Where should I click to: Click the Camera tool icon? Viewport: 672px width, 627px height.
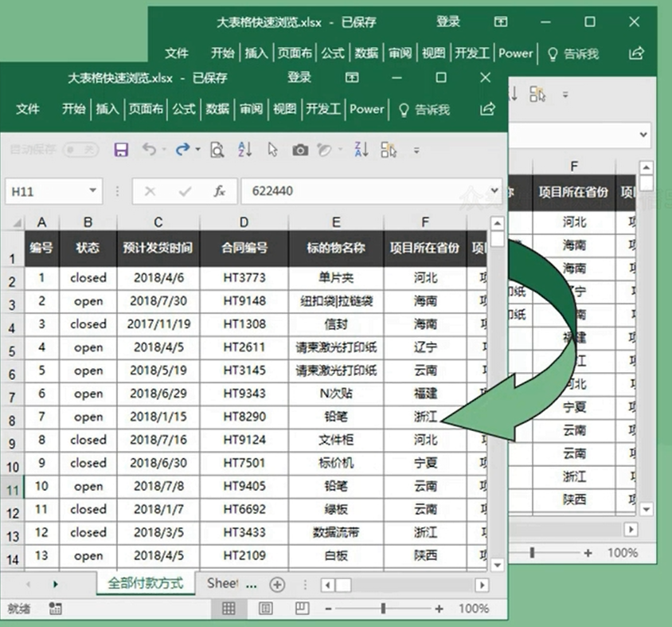click(300, 150)
